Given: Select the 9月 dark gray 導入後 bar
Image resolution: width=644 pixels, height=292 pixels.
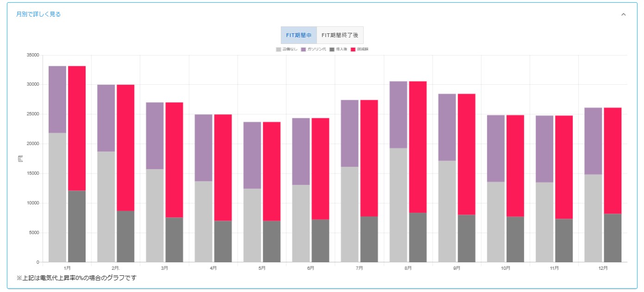Looking at the screenshot, I should coord(467,238).
